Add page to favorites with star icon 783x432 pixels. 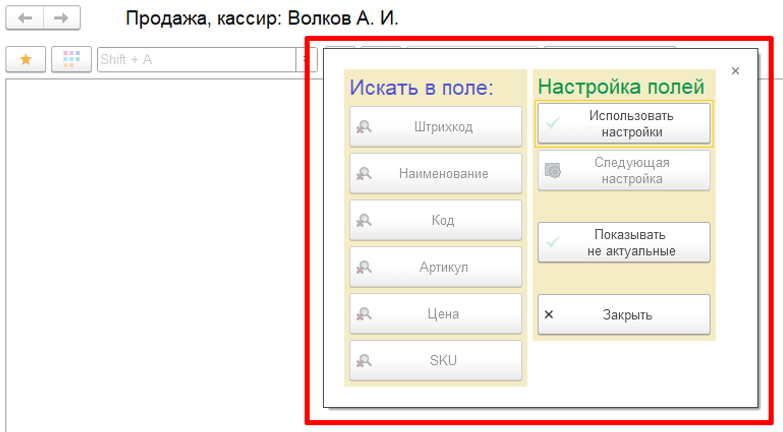[x=25, y=60]
